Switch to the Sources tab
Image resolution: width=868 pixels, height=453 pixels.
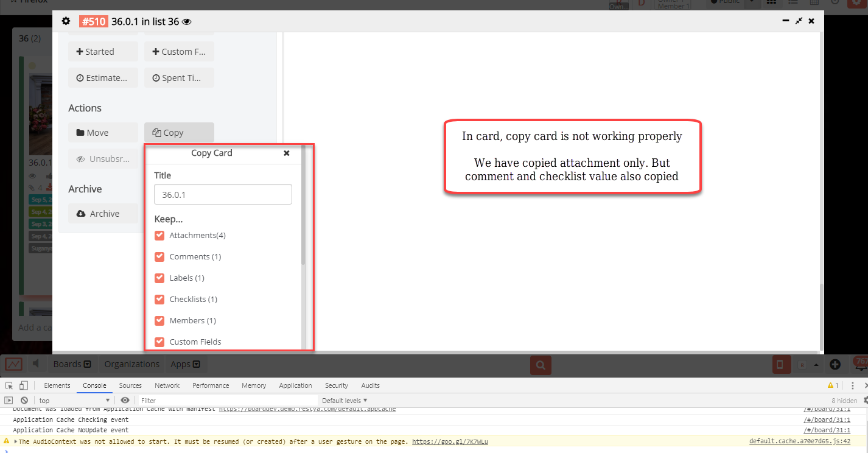pyautogui.click(x=130, y=385)
